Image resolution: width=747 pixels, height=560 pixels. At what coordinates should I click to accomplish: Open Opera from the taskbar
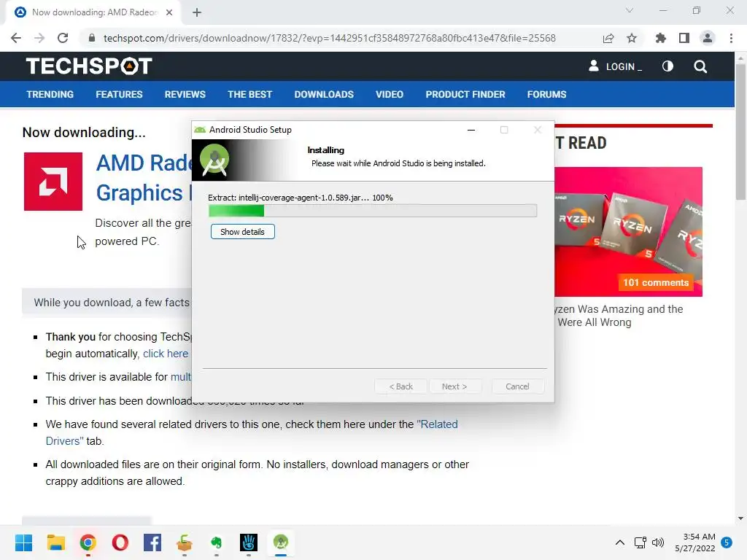point(120,542)
